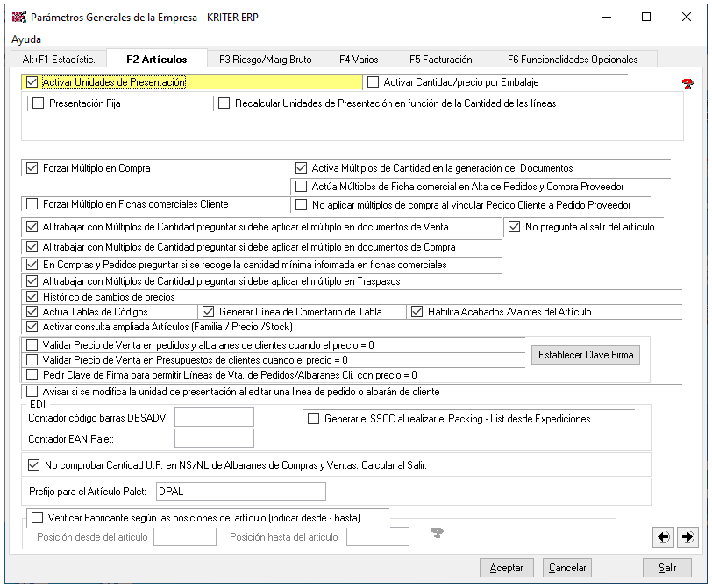Enable Forzar Múltiplo en Fichas comerciales Cliente

tap(32, 204)
